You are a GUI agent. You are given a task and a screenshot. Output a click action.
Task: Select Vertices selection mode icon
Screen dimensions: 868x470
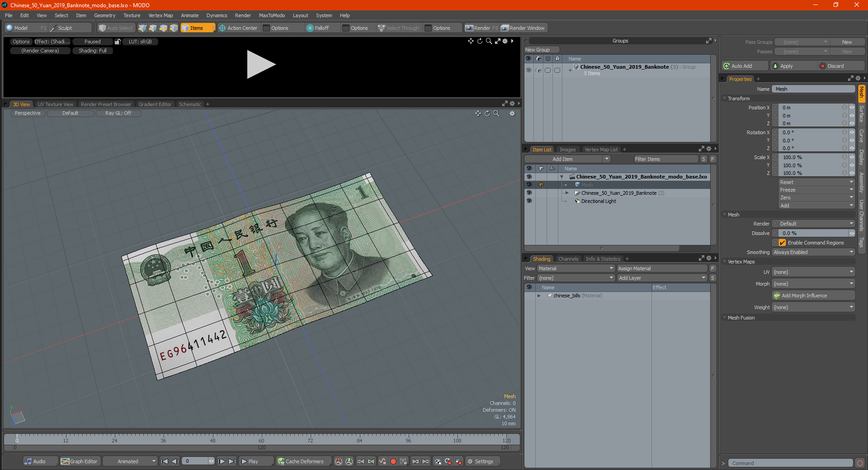(x=142, y=28)
